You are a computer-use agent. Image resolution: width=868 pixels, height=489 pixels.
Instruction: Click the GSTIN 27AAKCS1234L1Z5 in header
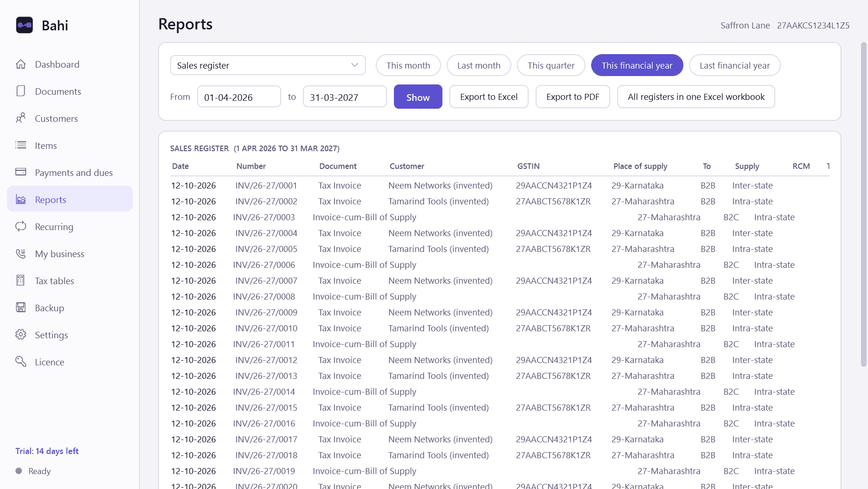(x=813, y=25)
